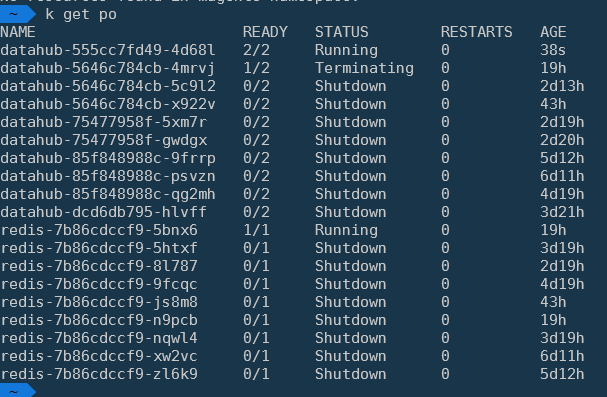The width and height of the screenshot is (607, 397).
Task: Click Shutdown status of redis-7b86cdccf9-xw2vc
Action: point(350,356)
